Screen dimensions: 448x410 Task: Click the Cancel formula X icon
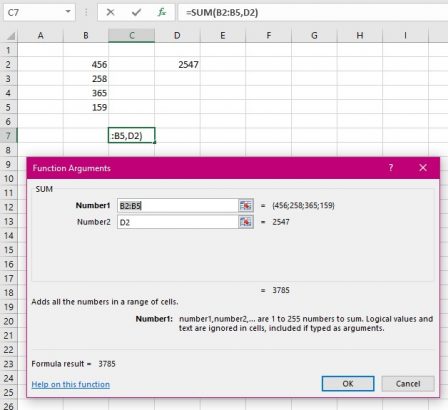point(110,13)
